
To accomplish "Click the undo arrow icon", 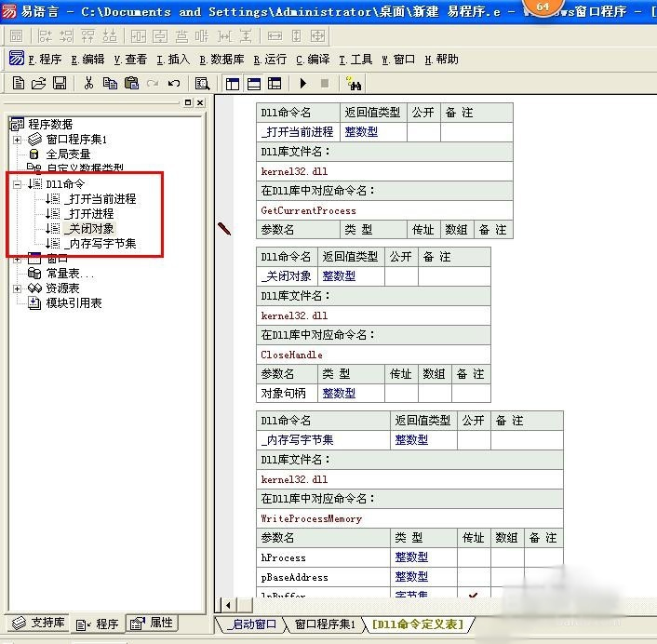I will coord(174,84).
